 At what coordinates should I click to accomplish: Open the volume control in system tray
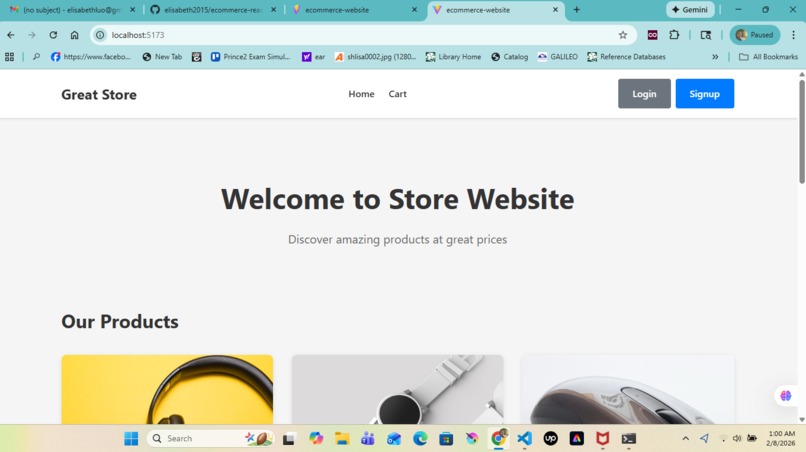(737, 439)
